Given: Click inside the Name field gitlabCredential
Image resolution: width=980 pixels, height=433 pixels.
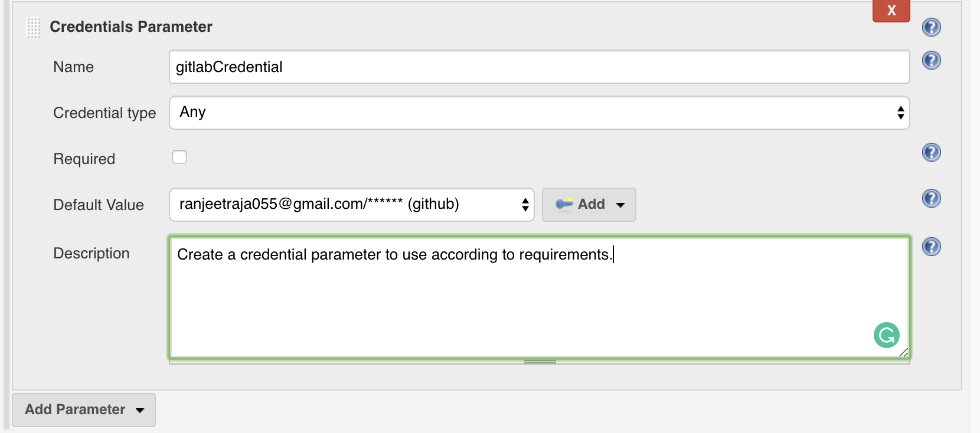Looking at the screenshot, I should coord(539,67).
